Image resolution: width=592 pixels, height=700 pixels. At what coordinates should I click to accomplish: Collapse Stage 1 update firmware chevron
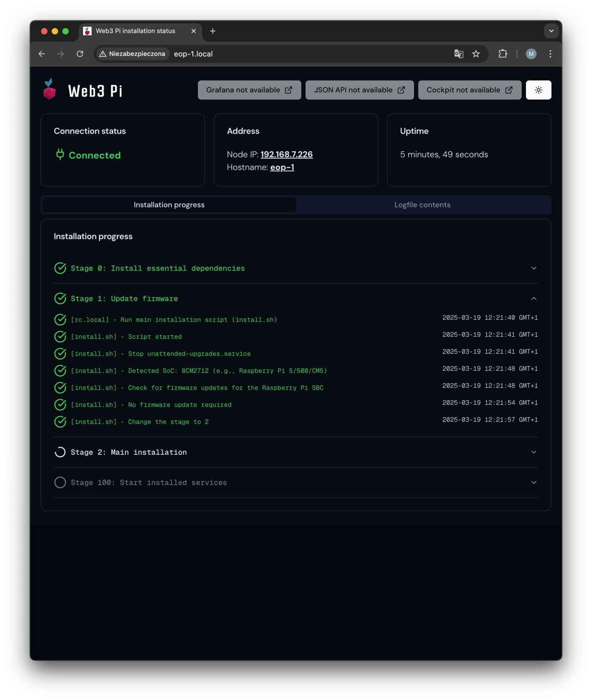pos(533,298)
